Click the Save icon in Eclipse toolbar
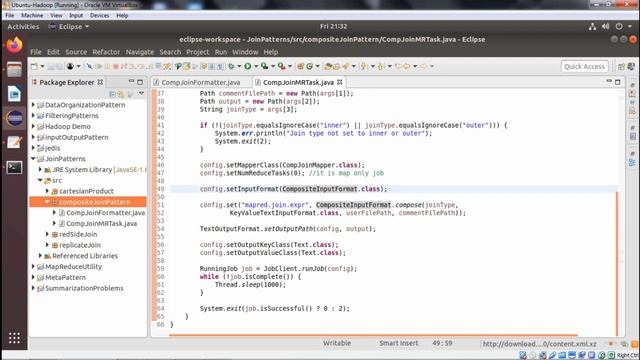 (x=51, y=66)
